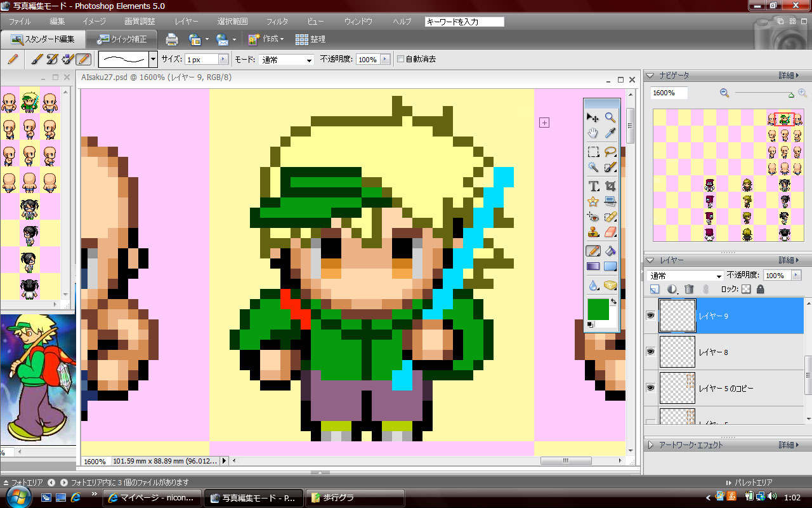The image size is (812, 508).
Task: Open the フィルタ menu
Action: (x=277, y=22)
